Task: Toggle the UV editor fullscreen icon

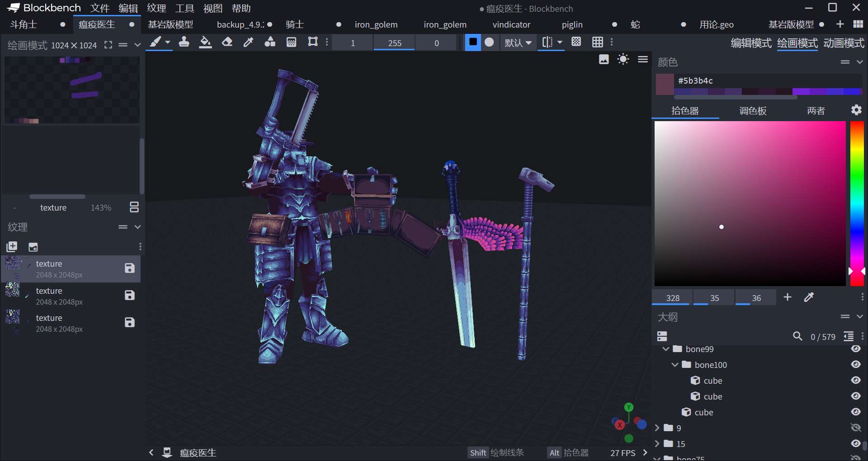Action: coord(108,45)
